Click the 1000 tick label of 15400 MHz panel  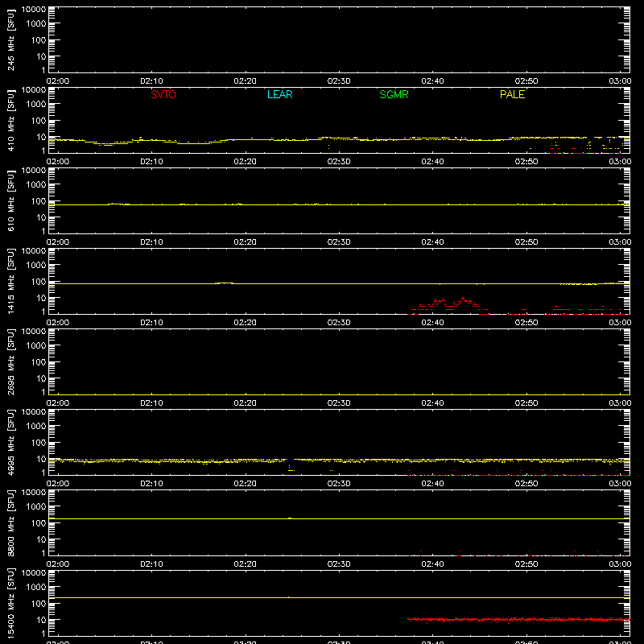pyautogui.click(x=37, y=587)
